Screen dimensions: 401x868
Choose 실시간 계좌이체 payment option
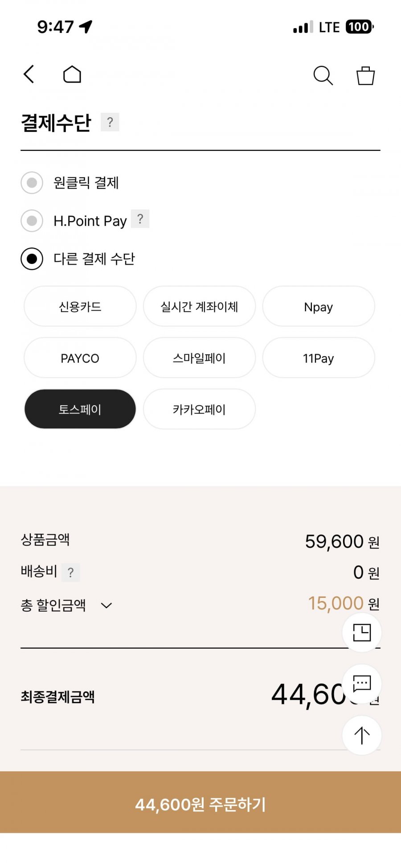coord(199,307)
